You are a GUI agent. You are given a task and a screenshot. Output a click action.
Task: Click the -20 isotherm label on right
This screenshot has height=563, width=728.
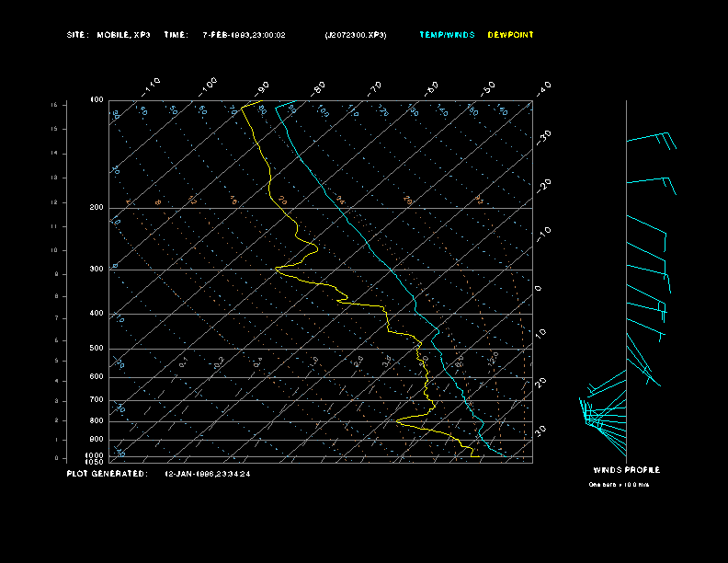(543, 186)
